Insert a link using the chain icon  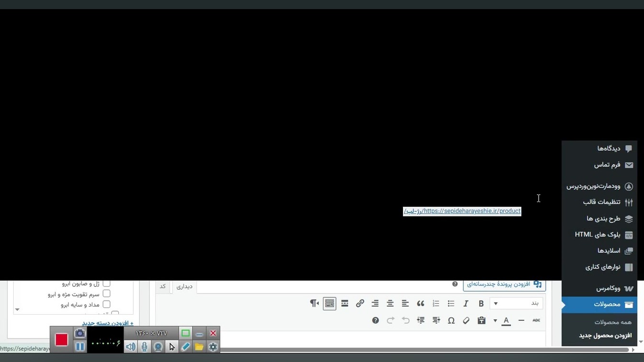pyautogui.click(x=360, y=304)
